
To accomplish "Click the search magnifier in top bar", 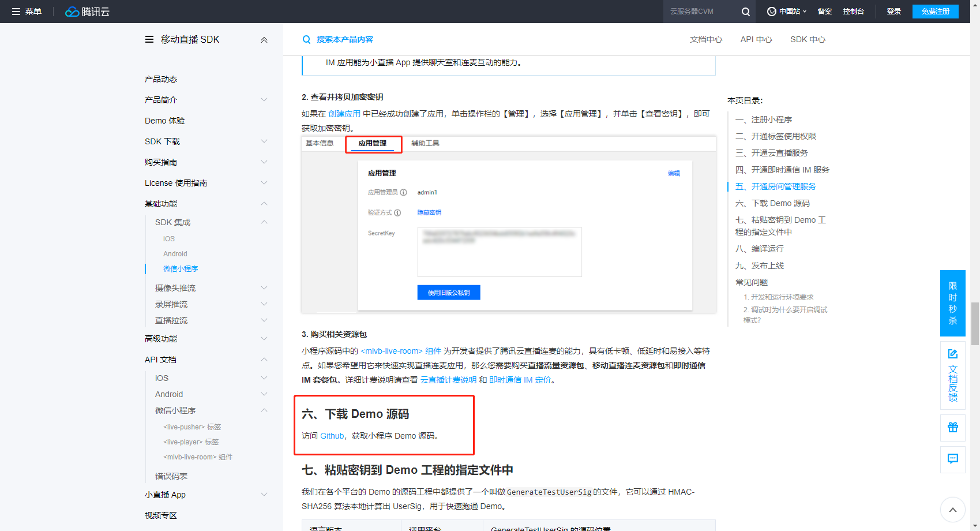I will click(x=746, y=12).
